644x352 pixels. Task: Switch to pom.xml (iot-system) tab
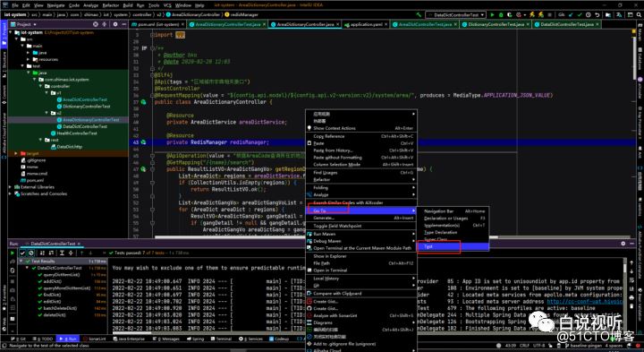158,25
